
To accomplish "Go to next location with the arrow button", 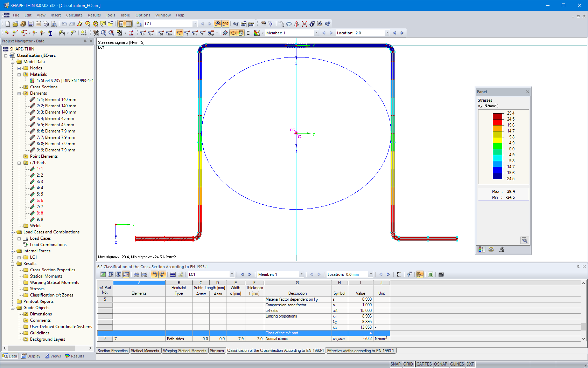I will [388, 274].
